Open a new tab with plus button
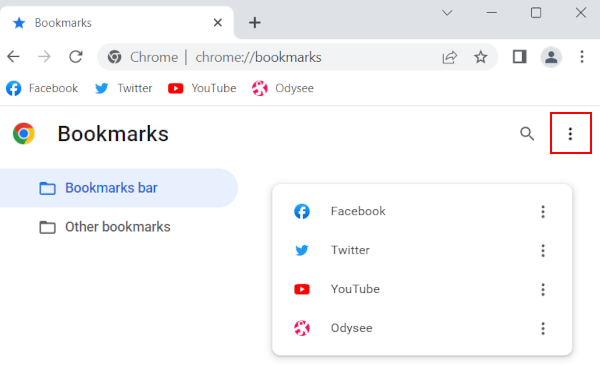Viewport: 600px width, 366px height. click(x=254, y=23)
